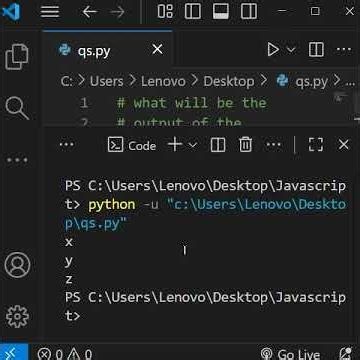Open the panel views ellipsis on left
Screen dimensions: 360x360
66,145
